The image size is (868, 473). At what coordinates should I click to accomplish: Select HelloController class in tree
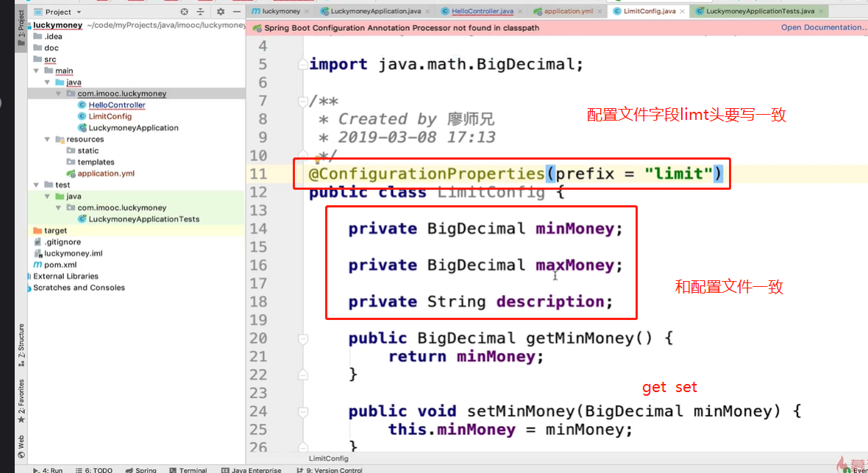[117, 104]
